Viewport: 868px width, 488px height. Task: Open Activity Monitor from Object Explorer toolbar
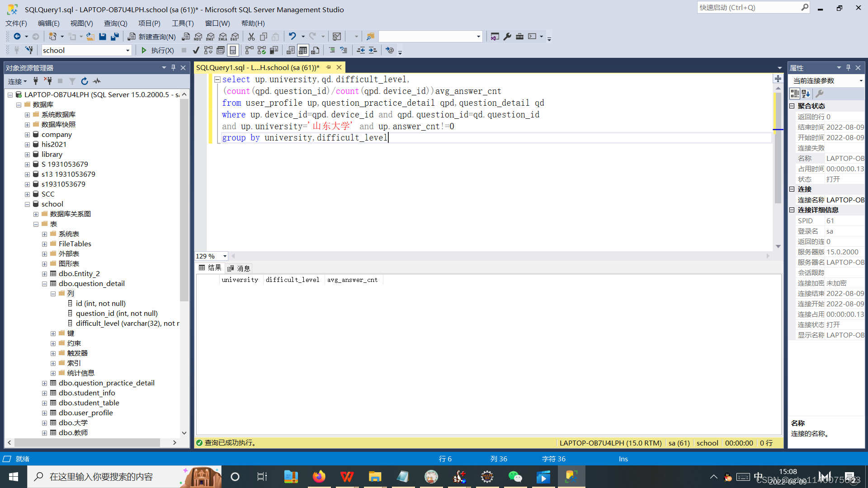coord(97,81)
